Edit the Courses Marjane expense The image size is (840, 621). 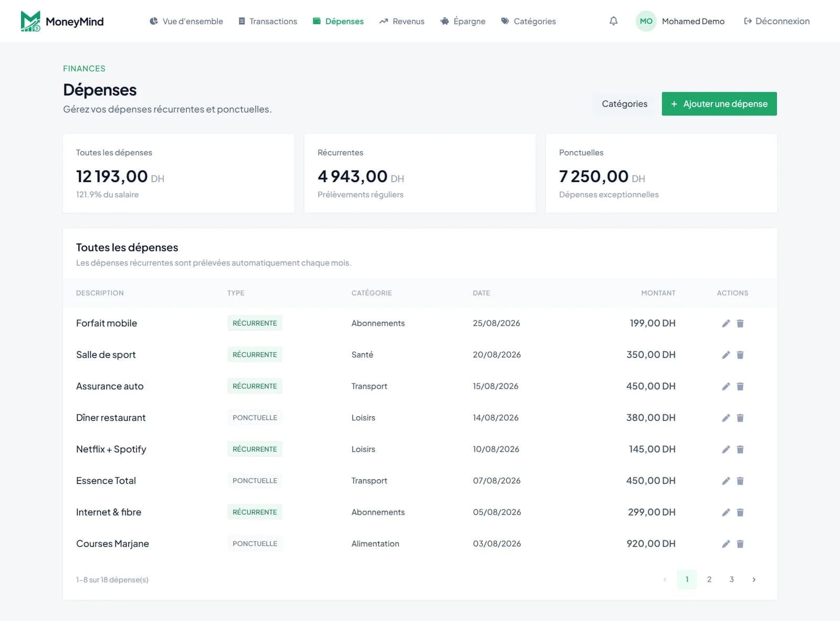726,544
